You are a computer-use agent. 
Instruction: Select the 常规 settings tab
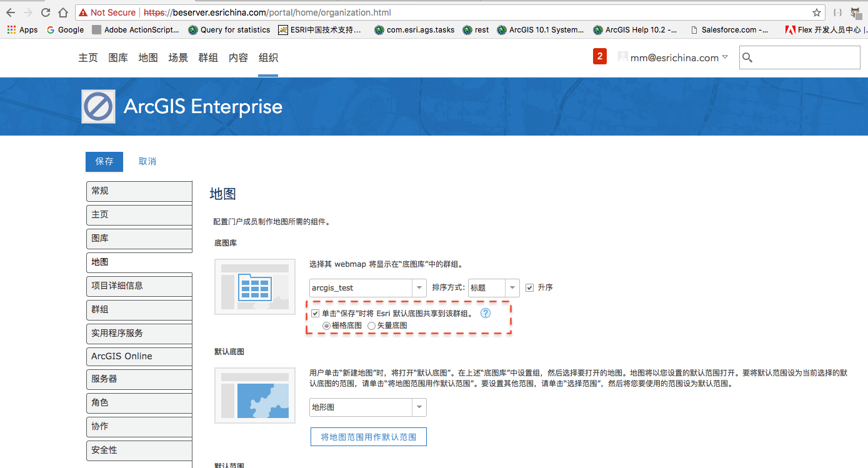[139, 191]
